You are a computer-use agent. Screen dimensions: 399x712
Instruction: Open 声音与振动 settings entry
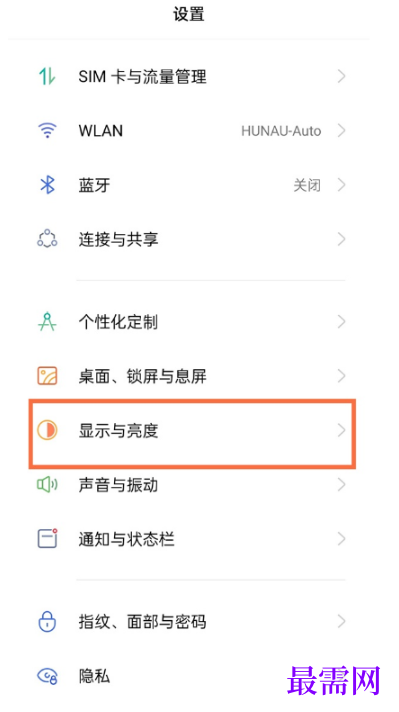pos(191,485)
